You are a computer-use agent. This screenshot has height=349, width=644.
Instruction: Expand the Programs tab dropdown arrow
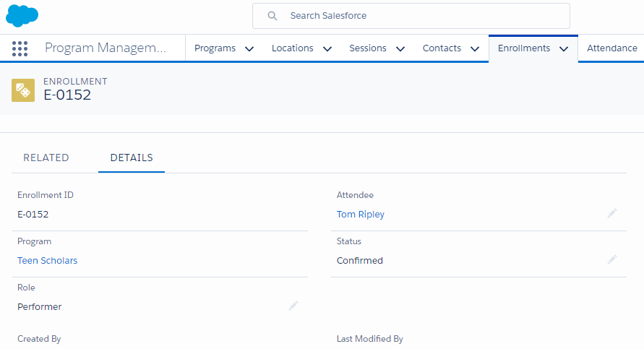249,49
